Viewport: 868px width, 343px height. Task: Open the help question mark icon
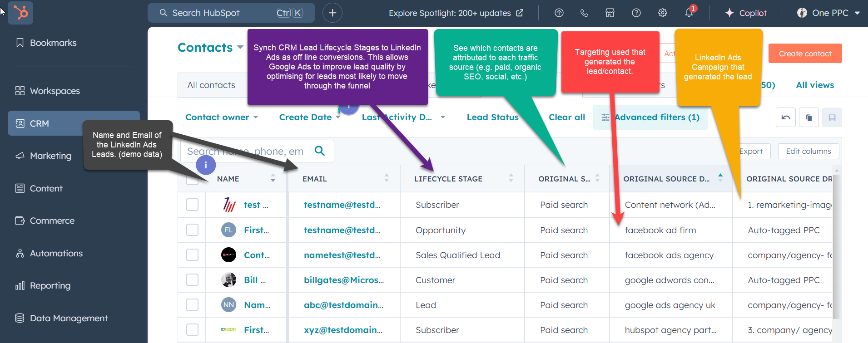(x=636, y=13)
